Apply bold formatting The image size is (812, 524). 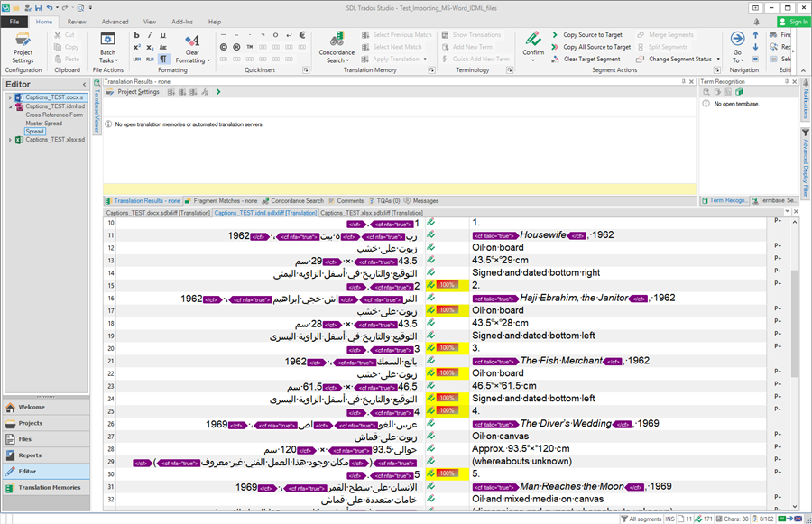tap(137, 35)
